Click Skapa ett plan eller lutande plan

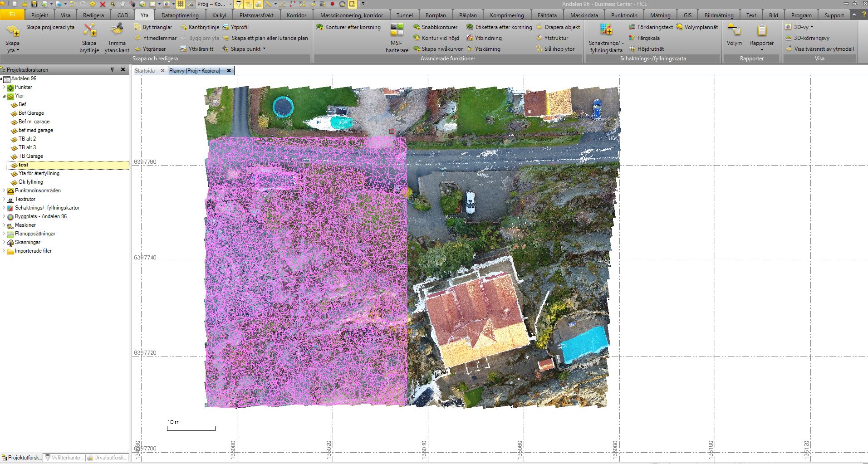pyautogui.click(x=270, y=38)
